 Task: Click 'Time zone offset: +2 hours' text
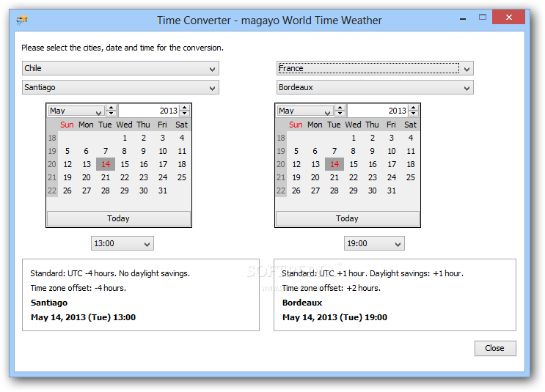point(332,288)
